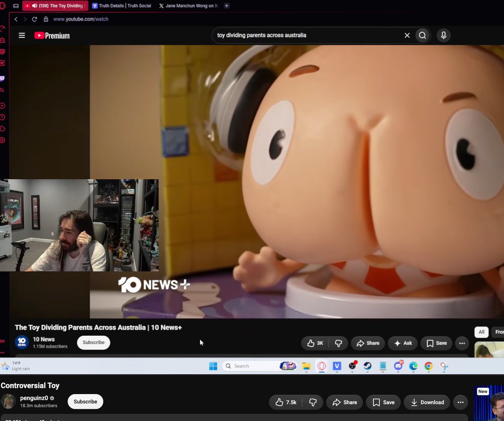Image resolution: width=504 pixels, height=421 pixels.
Task: Open Player sidebar play-circle icon
Action: point(3,106)
